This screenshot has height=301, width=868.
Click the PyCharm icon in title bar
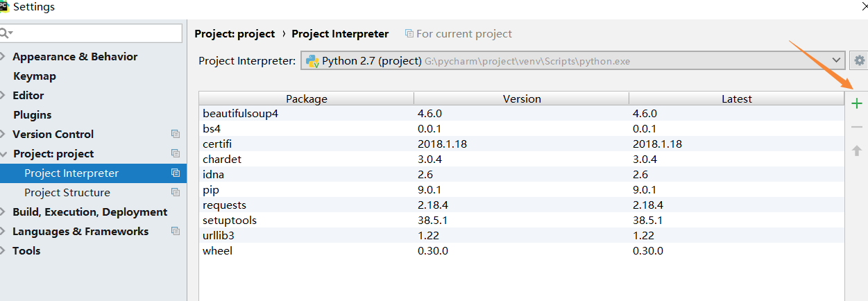coord(4,6)
